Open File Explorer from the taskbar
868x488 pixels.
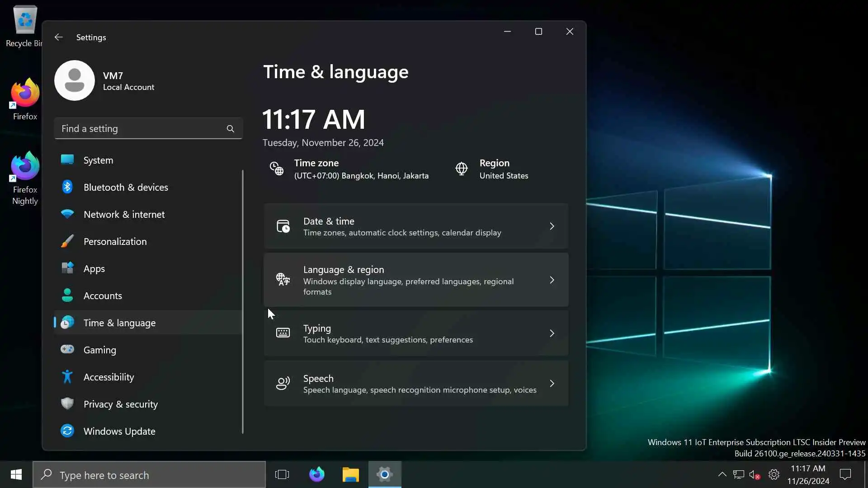tap(350, 474)
